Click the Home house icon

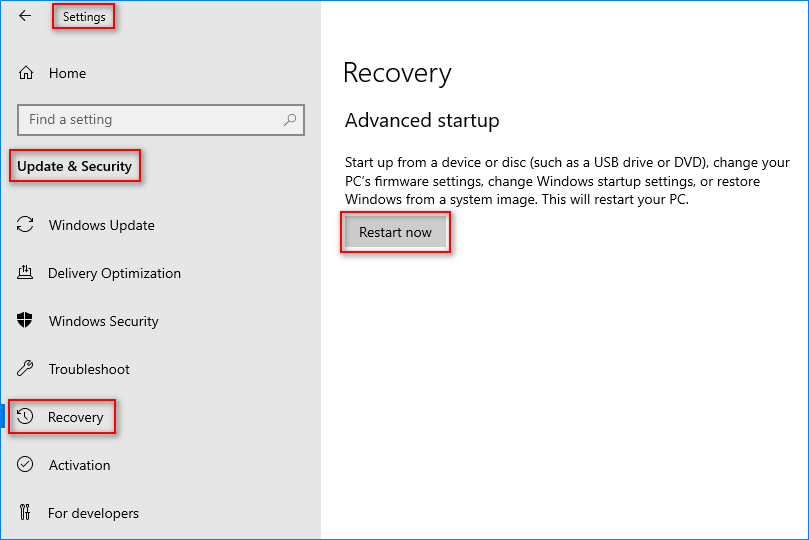click(x=26, y=73)
